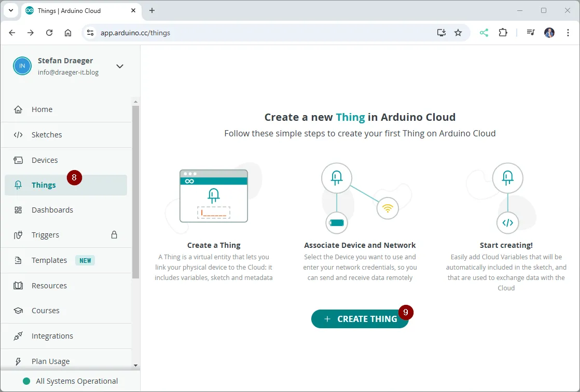
Task: Click the Resources book icon
Action: 18,286
